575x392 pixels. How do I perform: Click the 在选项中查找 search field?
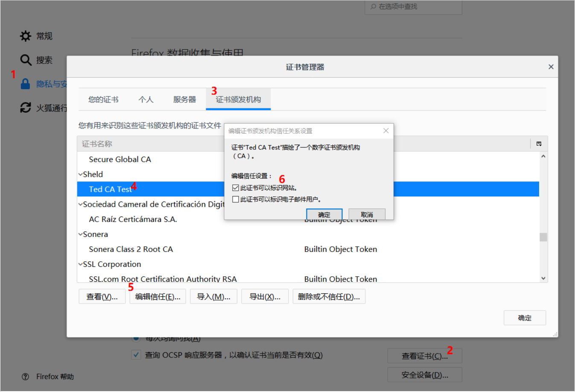coord(413,7)
